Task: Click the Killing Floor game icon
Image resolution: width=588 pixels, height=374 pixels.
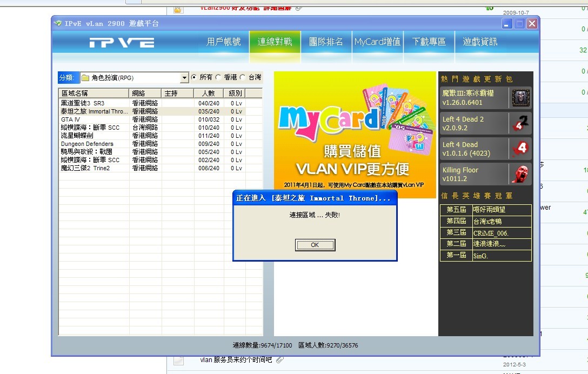Action: coord(520,174)
